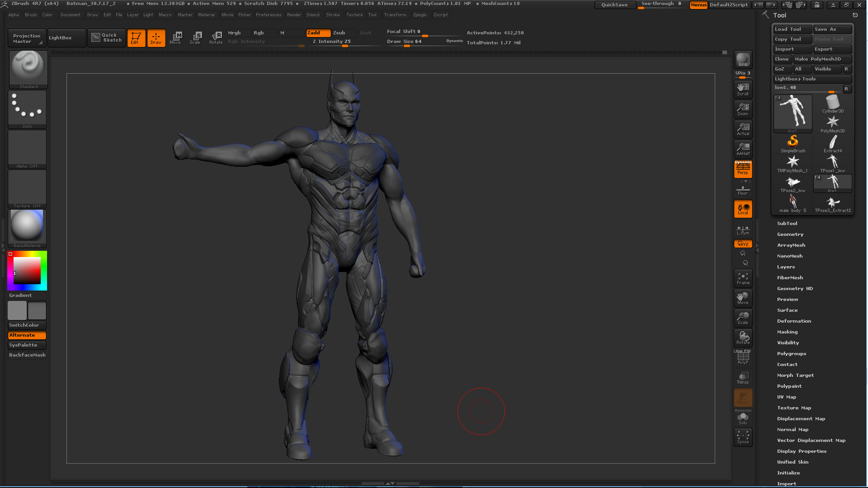Open the Standard brush thumbnail
Screen dimensions: 868x488
(28, 69)
